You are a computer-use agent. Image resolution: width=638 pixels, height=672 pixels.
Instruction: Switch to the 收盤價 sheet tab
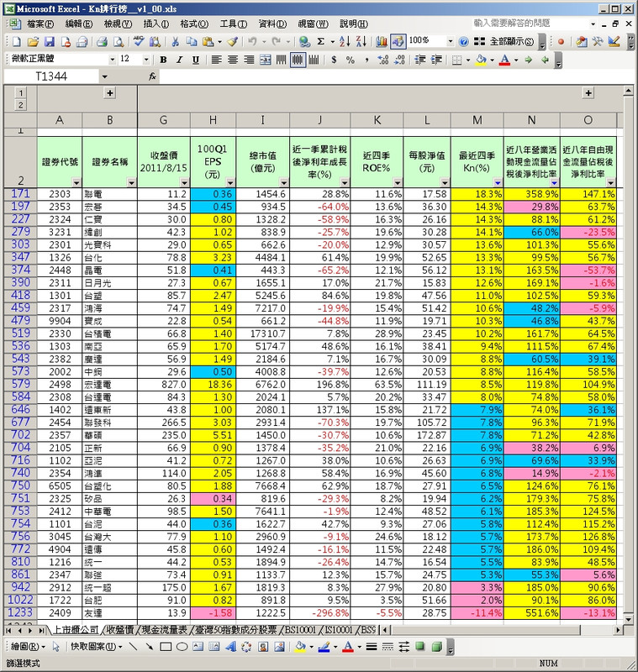[120, 630]
